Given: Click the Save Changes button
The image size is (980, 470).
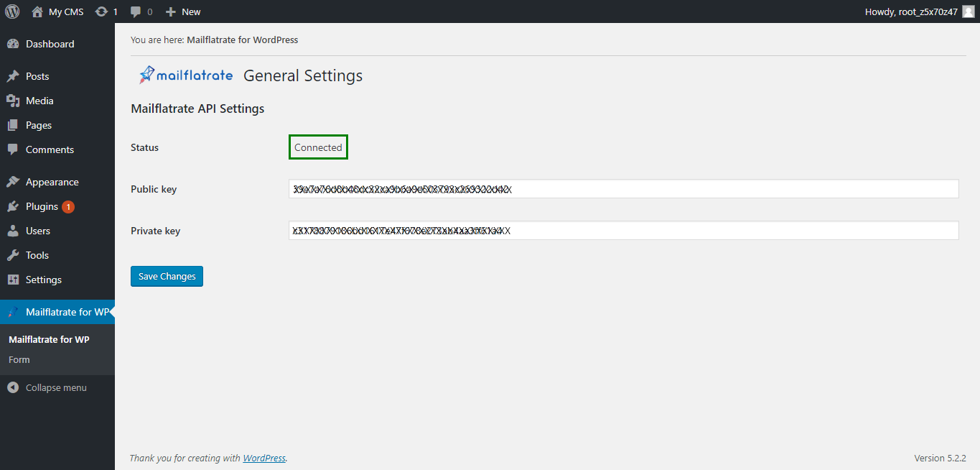Looking at the screenshot, I should point(167,276).
